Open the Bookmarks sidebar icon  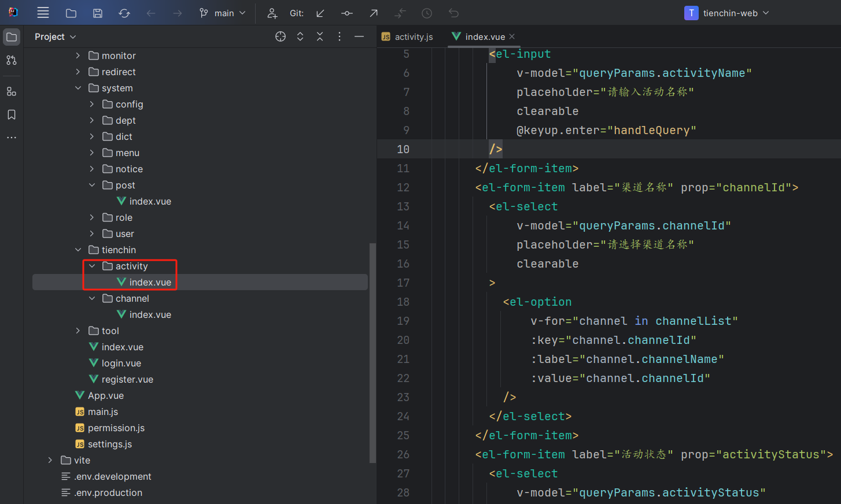click(x=12, y=114)
